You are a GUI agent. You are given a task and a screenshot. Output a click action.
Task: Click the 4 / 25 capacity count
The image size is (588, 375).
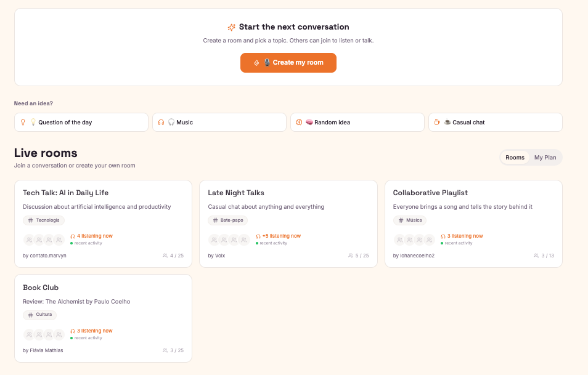177,256
